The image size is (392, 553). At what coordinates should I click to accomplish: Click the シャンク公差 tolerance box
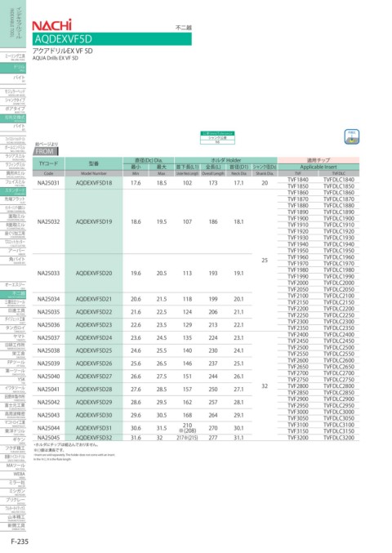click(x=217, y=138)
